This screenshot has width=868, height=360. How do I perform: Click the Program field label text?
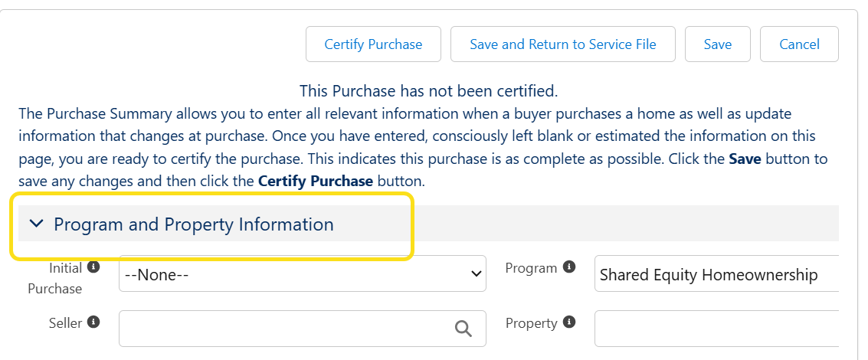point(531,268)
